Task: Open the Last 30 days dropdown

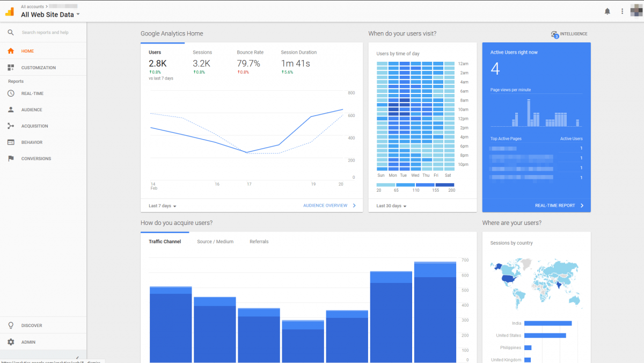Action: coord(391,206)
